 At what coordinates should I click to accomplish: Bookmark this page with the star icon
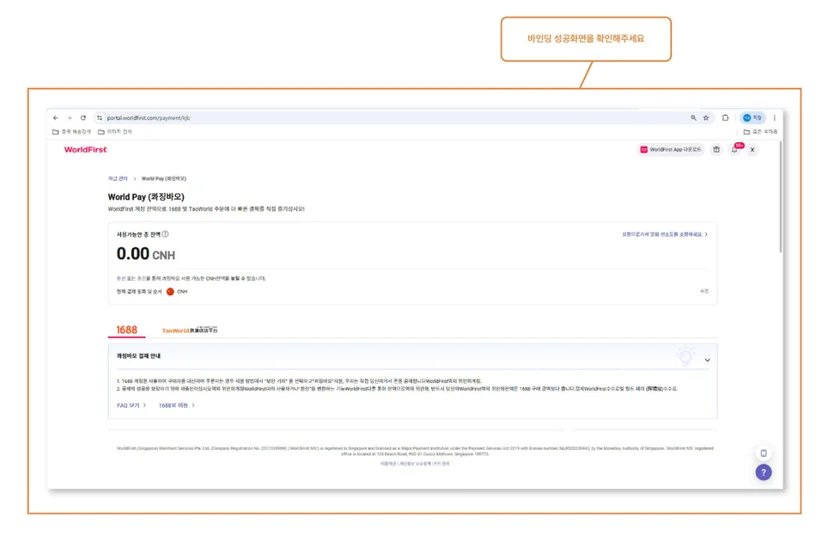pyautogui.click(x=706, y=118)
